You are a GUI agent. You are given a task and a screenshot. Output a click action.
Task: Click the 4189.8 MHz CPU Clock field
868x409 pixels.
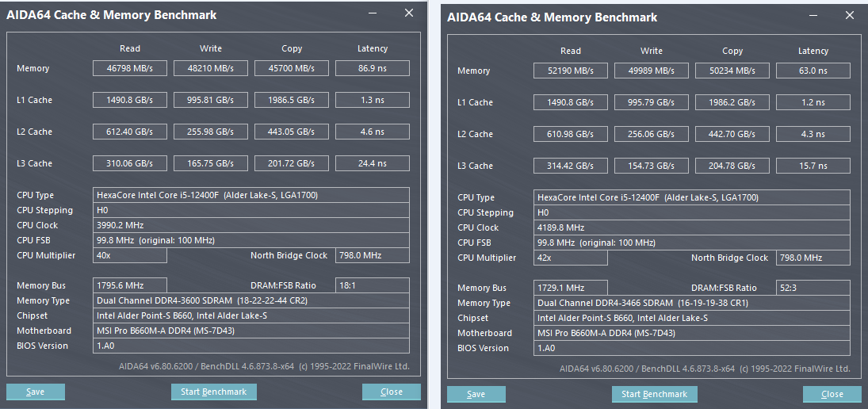(691, 227)
